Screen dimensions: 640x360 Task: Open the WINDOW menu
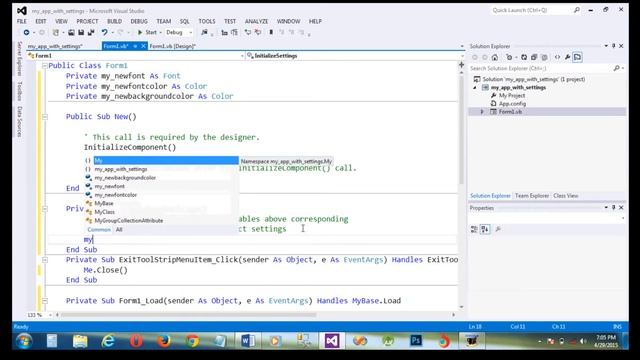(288, 21)
